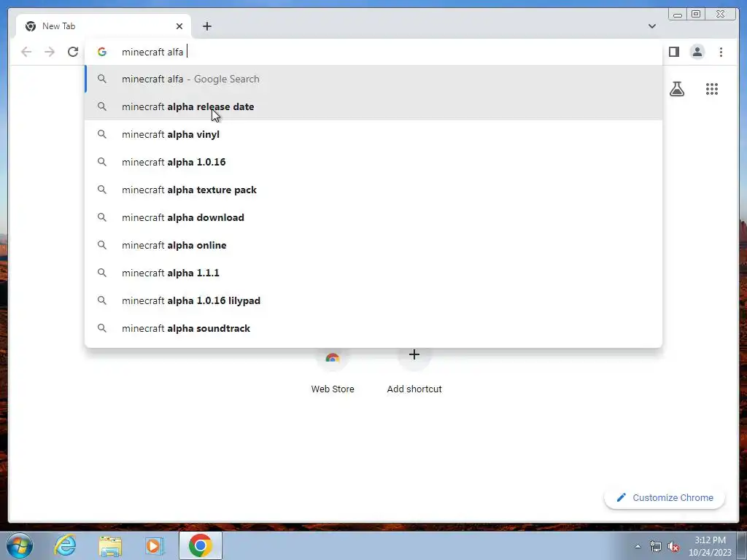Select 'minecraft alpha download' suggestion
The height and width of the screenshot is (560, 747).
[x=373, y=217]
